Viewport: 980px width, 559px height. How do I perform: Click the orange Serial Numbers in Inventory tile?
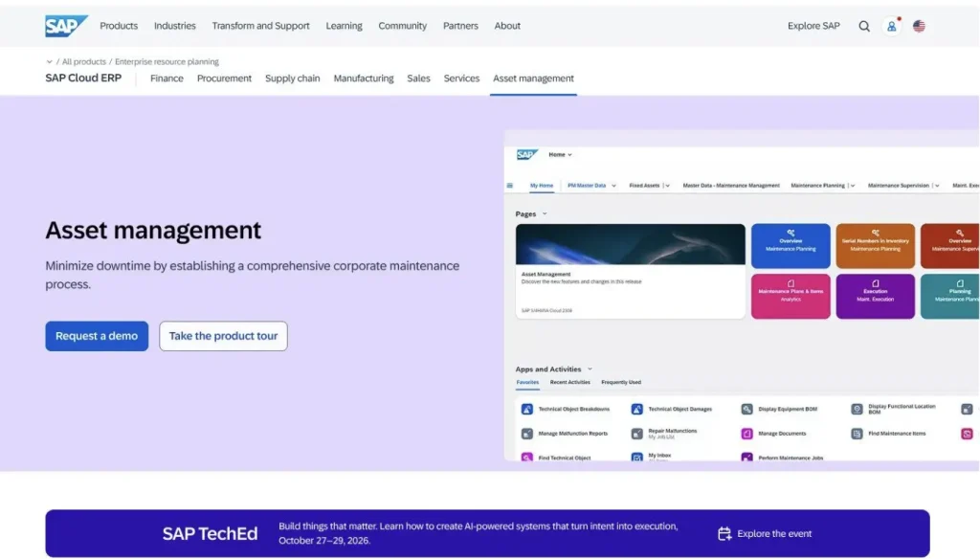pos(875,246)
